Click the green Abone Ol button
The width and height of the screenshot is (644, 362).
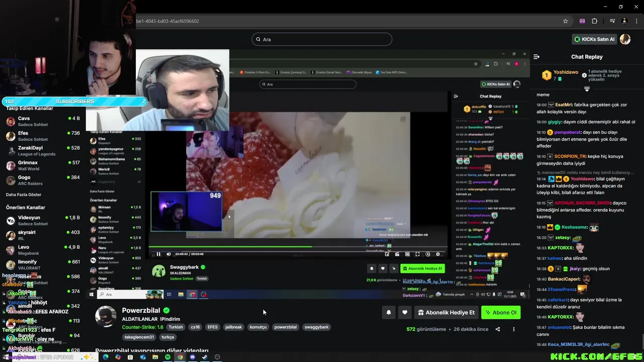coord(501,312)
